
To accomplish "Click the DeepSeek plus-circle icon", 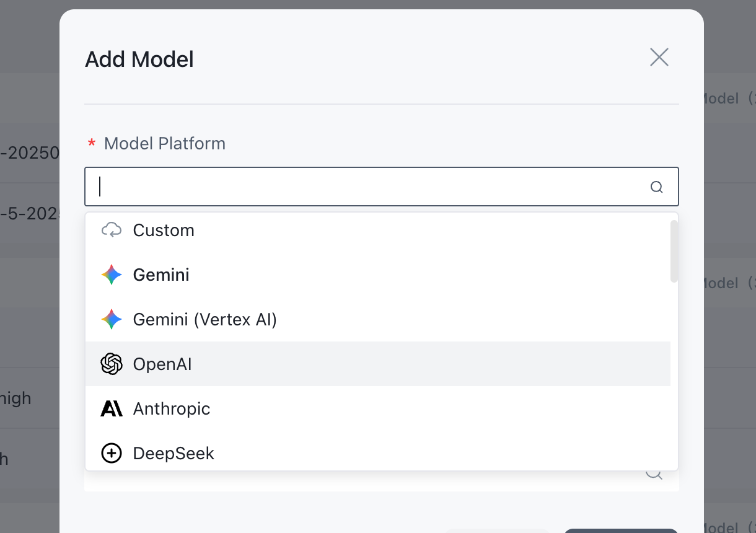I will (x=112, y=453).
